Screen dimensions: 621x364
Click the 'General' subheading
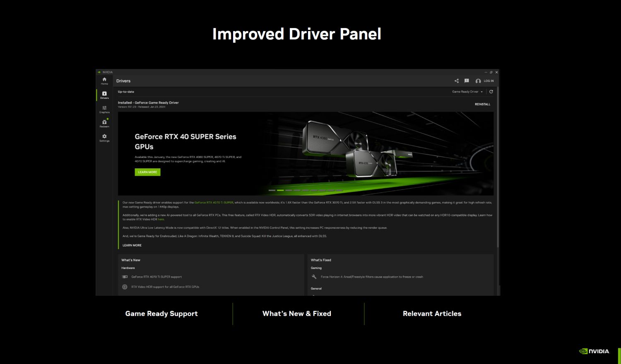(x=316, y=289)
